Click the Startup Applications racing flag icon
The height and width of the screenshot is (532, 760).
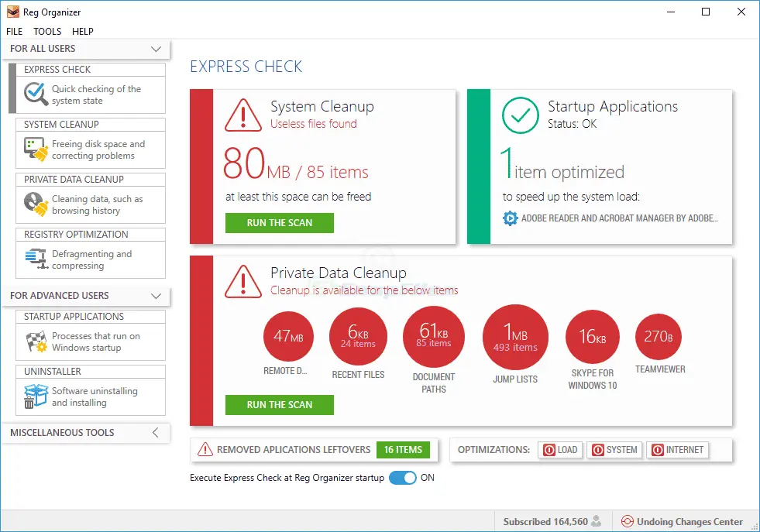tap(36, 341)
